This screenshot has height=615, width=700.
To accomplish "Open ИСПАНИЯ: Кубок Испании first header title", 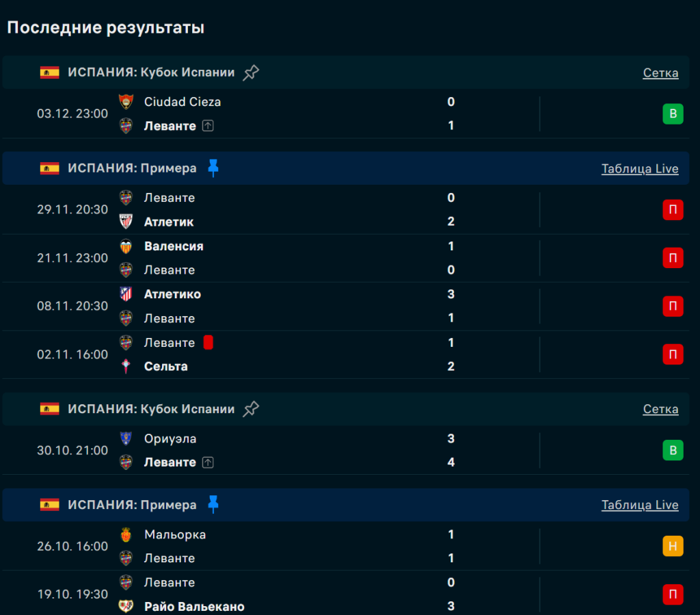I will (151, 73).
